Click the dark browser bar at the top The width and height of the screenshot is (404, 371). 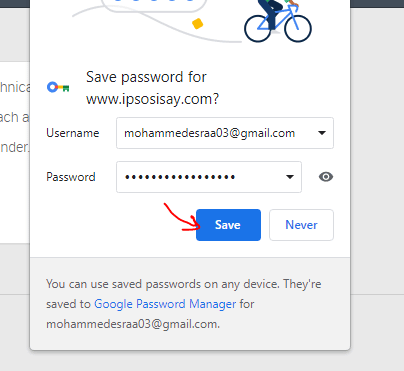click(x=377, y=4)
